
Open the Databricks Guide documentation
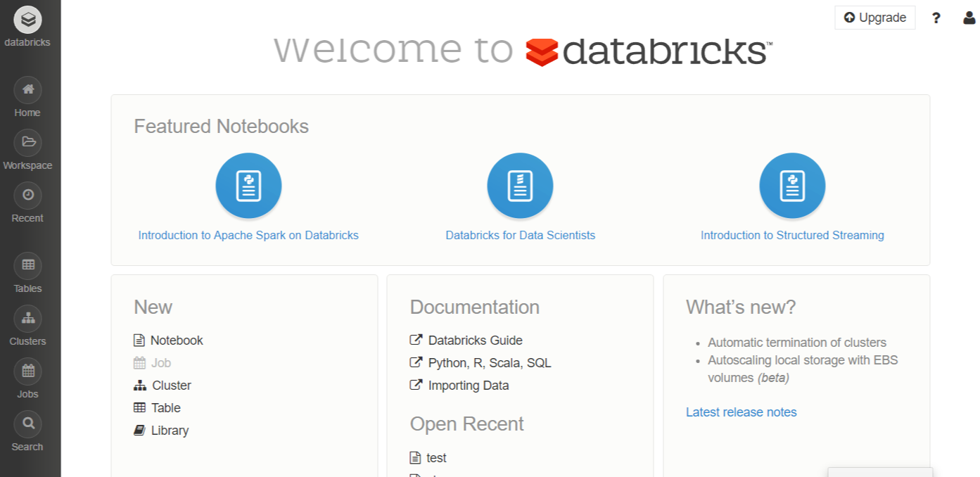click(x=476, y=341)
